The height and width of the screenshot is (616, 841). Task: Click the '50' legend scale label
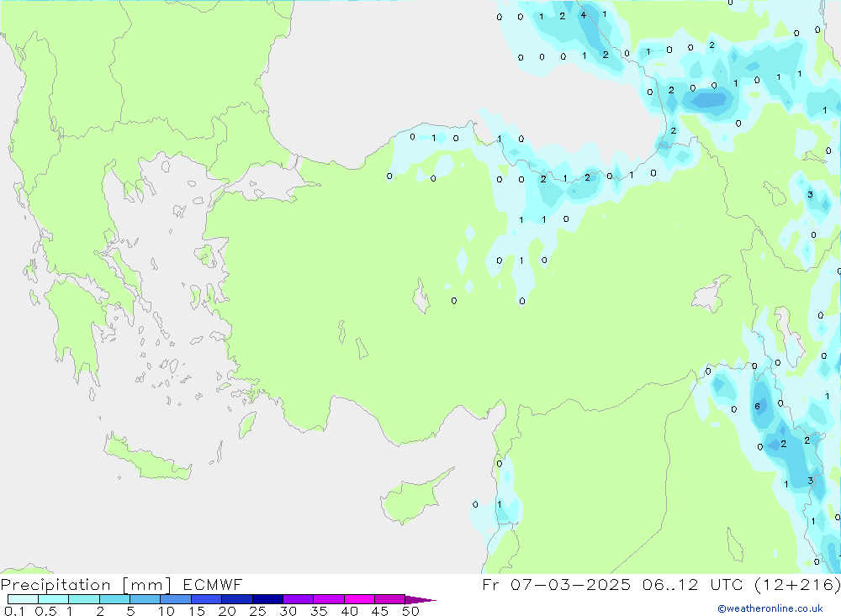pyautogui.click(x=411, y=611)
